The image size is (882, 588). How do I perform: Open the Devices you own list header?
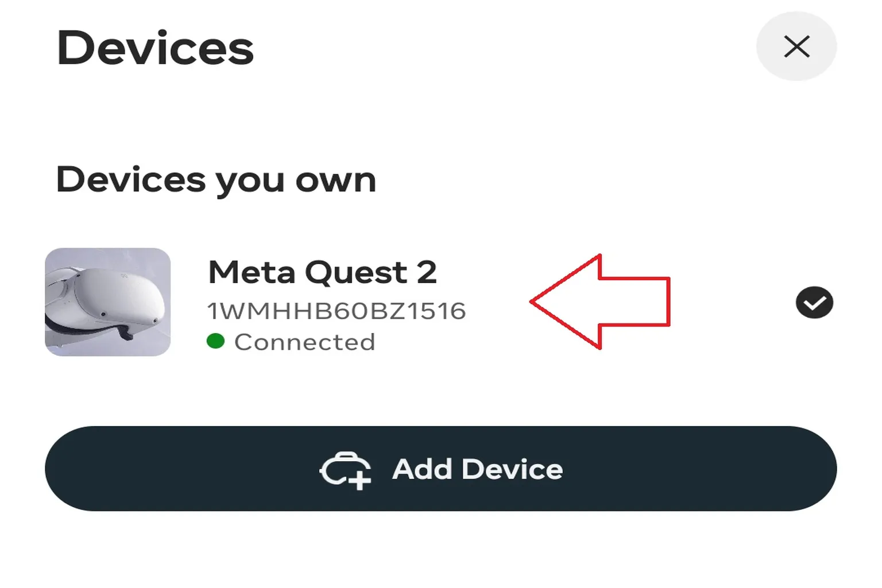(x=216, y=179)
